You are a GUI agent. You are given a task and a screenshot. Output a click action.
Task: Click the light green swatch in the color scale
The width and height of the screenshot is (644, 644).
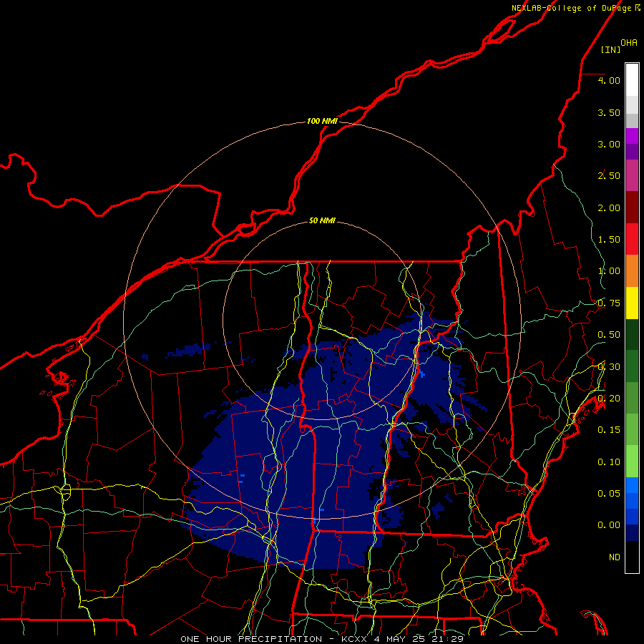(x=632, y=462)
